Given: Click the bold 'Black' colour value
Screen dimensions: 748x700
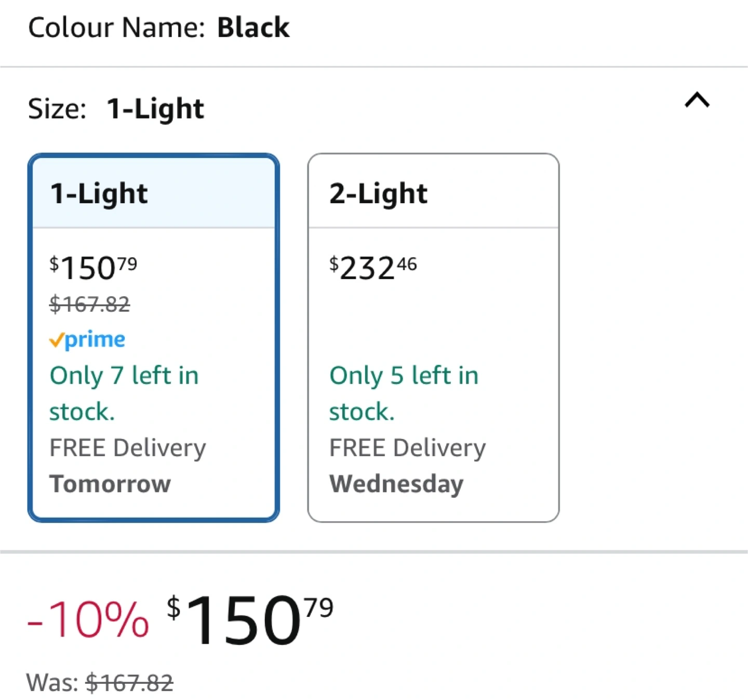Looking at the screenshot, I should coord(253,28).
